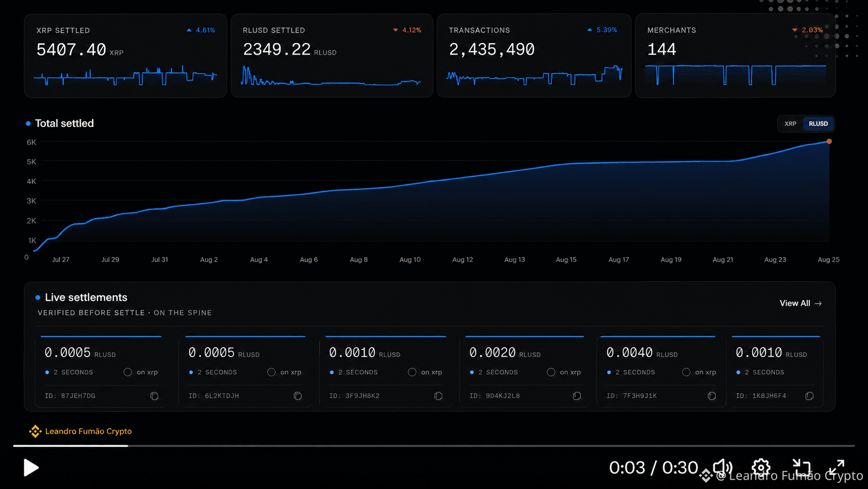The image size is (868, 489).
Task: Select 'on xrp' radio for 87JEH7DG
Action: [128, 372]
